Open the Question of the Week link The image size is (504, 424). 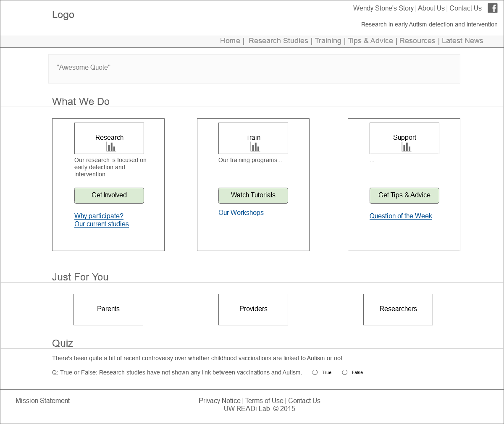[401, 216]
